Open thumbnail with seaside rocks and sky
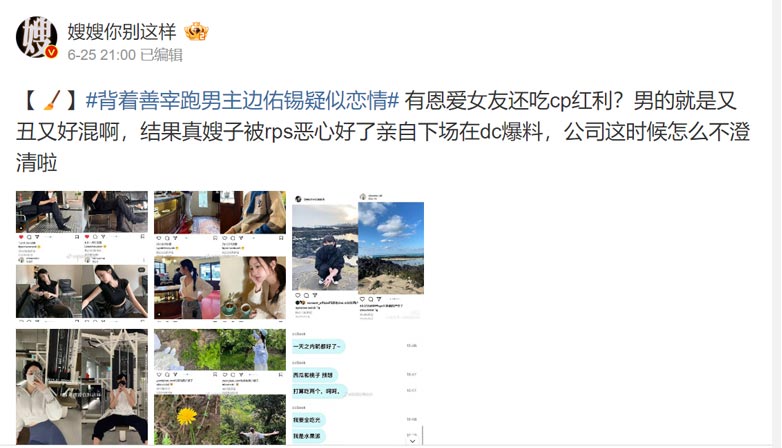Screen dimensions: 782x448 point(358,254)
